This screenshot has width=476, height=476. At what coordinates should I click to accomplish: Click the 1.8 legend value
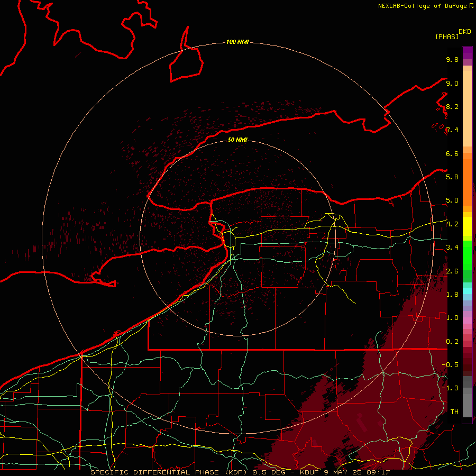[452, 295]
